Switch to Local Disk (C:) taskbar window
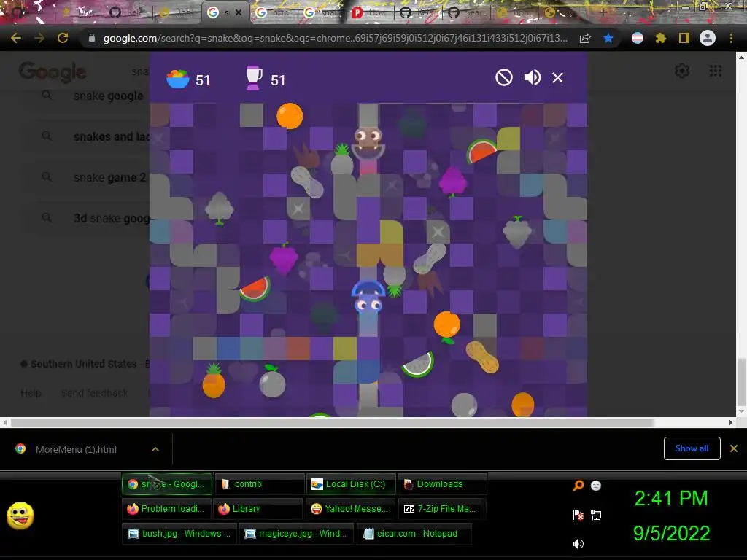 (x=351, y=484)
